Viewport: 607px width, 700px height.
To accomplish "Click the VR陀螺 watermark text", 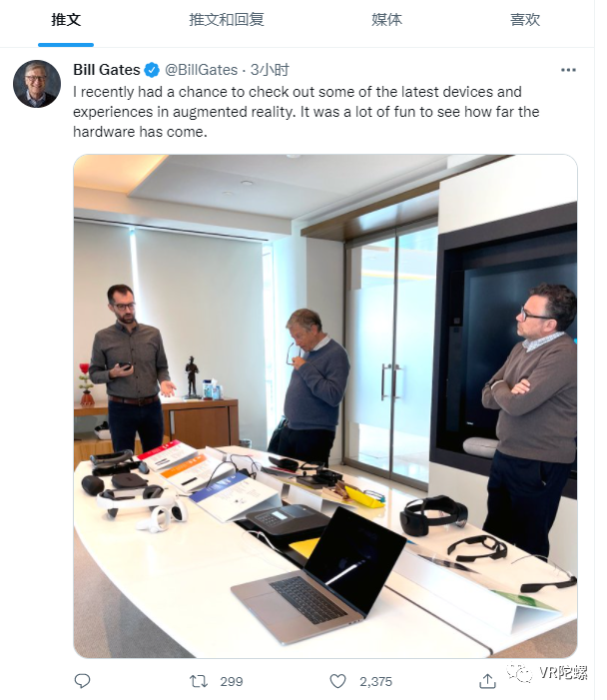I will coord(562,672).
